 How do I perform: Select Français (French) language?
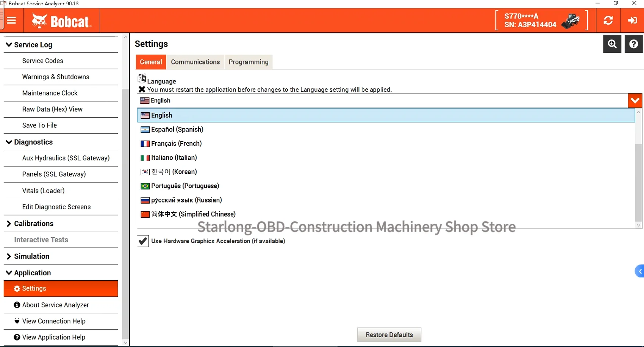386,144
